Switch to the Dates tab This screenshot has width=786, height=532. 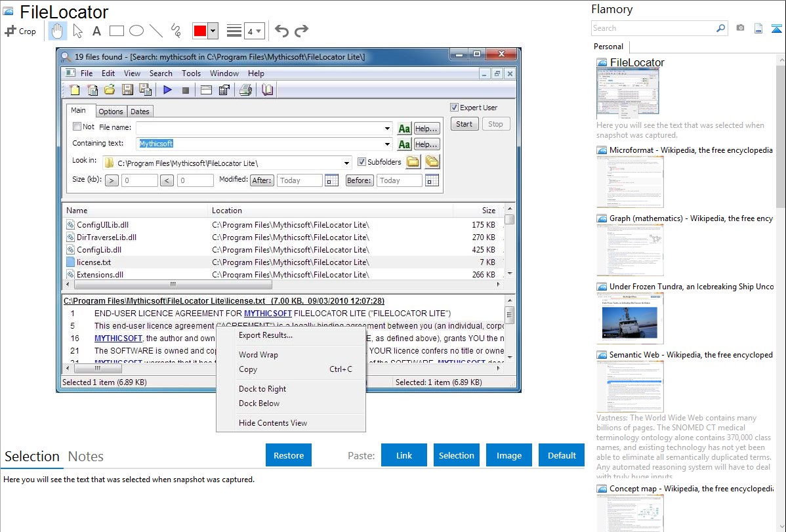point(140,112)
